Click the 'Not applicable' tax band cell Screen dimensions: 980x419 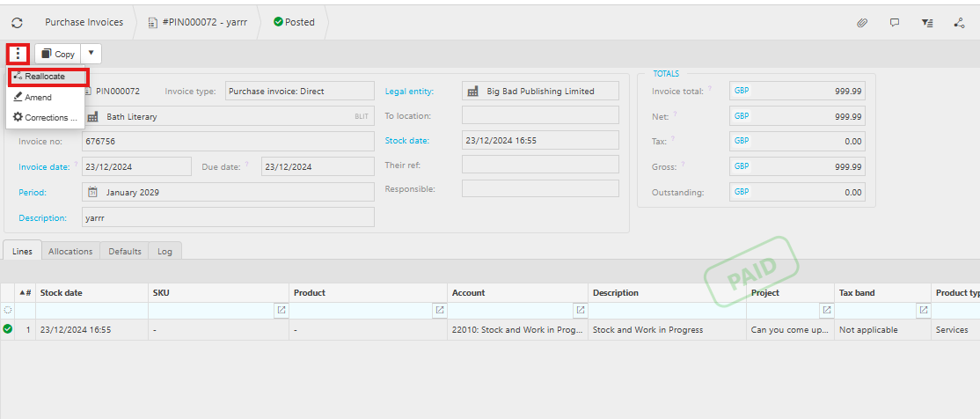[x=882, y=329]
